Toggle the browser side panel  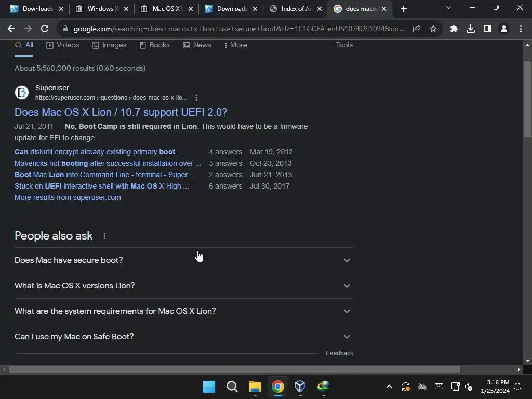pos(487,29)
